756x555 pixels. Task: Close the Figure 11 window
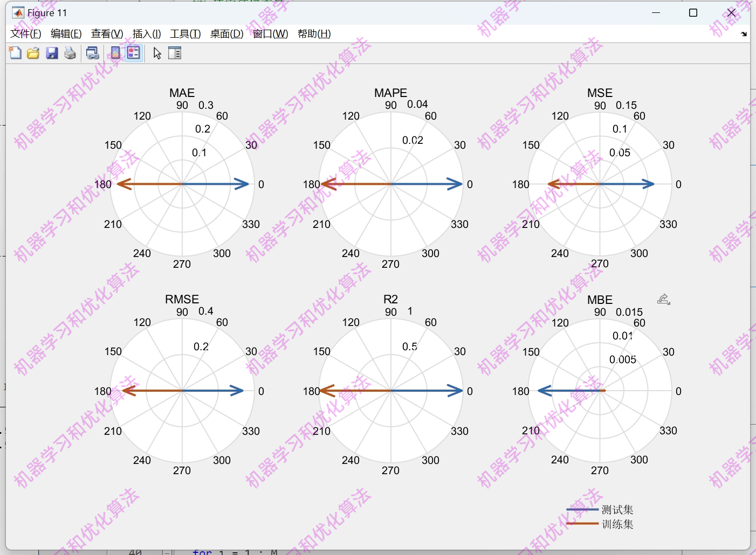731,12
